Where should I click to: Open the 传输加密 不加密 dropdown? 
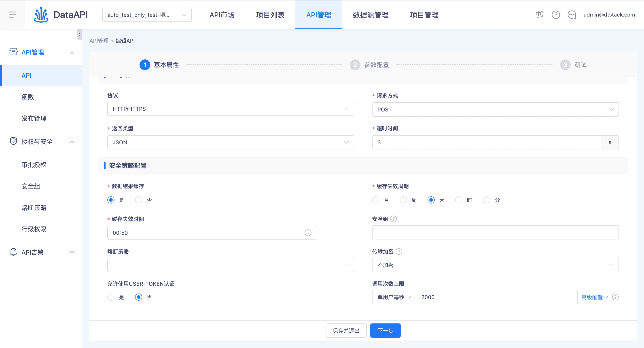pyautogui.click(x=495, y=265)
